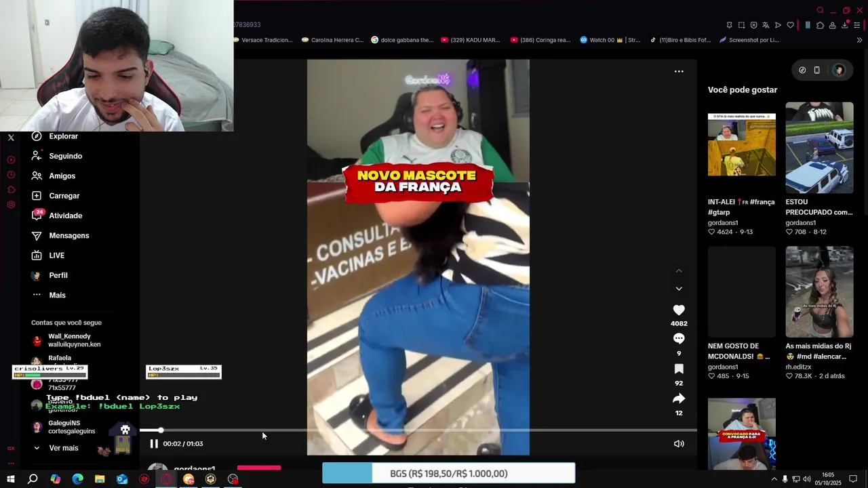The width and height of the screenshot is (868, 488).
Task: Open browser account profile icon
Action: 832,25
